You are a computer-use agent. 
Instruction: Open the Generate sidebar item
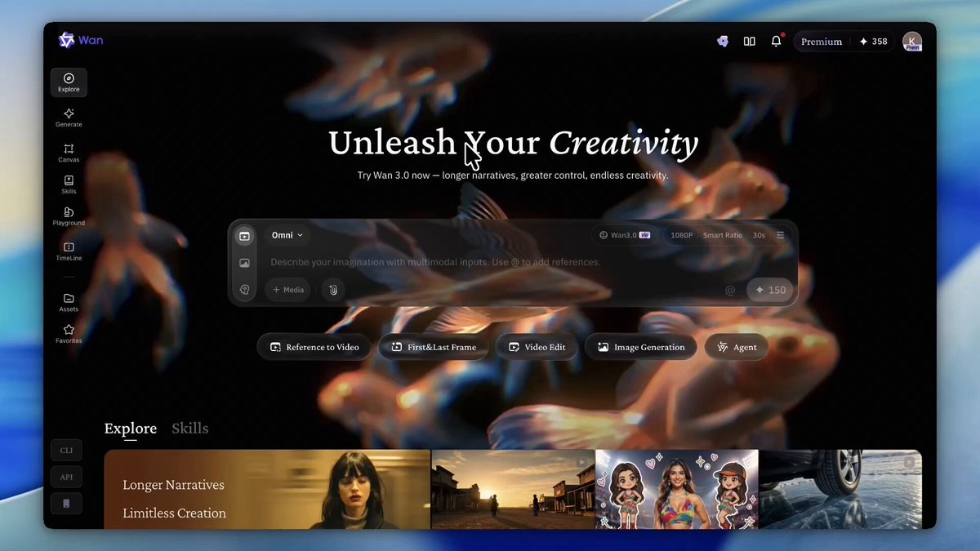[69, 118]
